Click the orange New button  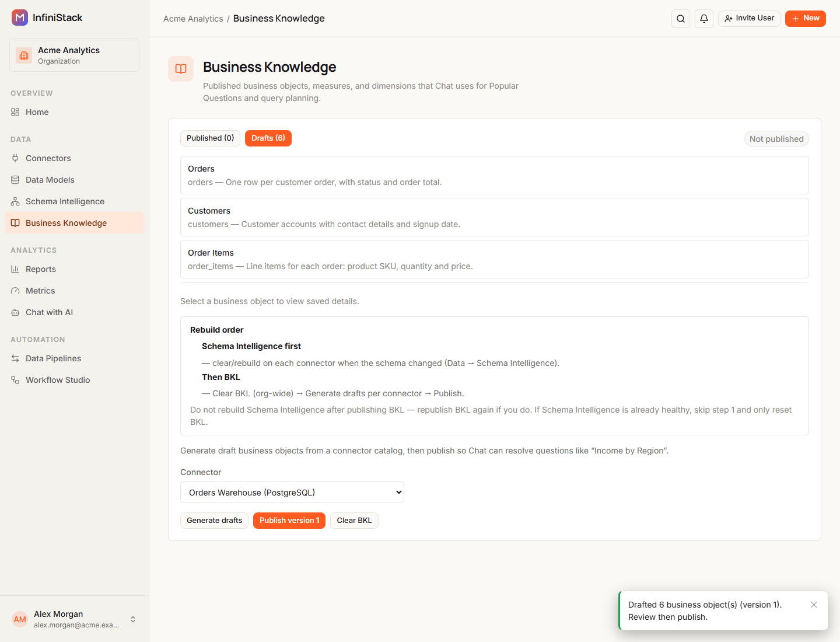806,19
